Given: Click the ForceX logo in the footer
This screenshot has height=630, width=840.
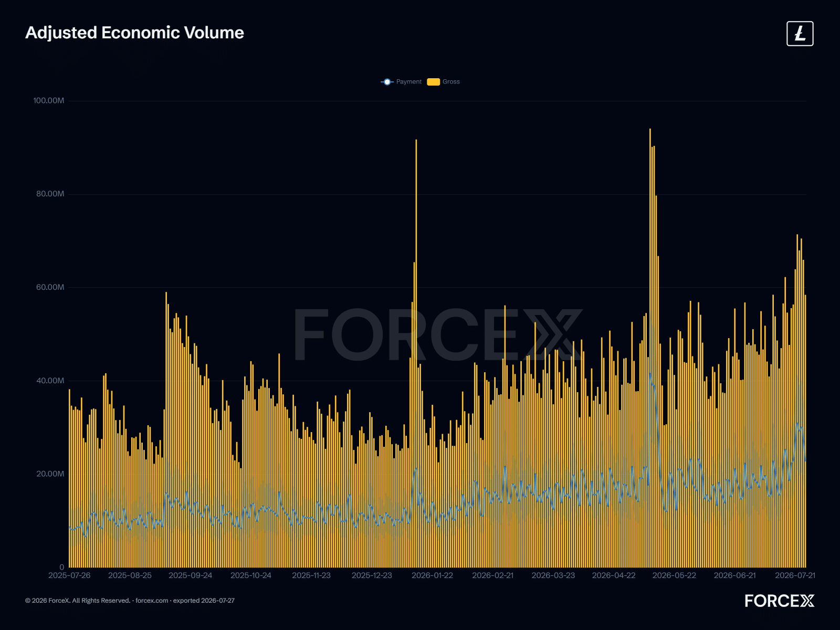Looking at the screenshot, I should (x=779, y=601).
